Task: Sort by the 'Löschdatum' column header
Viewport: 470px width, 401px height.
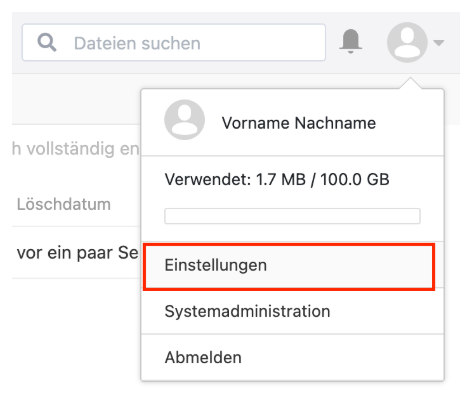Action: (64, 204)
